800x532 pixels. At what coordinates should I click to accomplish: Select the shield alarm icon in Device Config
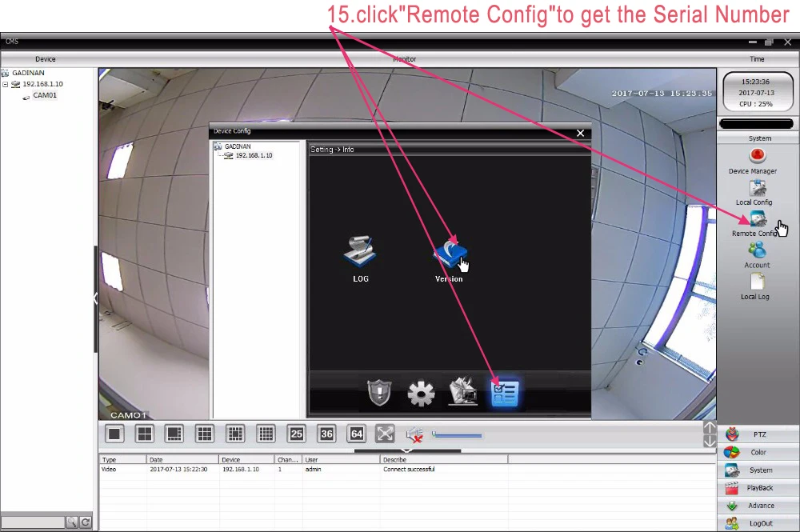click(379, 393)
